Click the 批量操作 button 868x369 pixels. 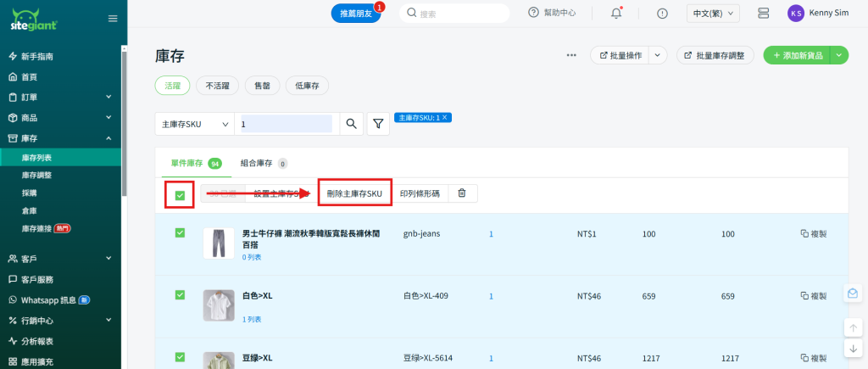[620, 55]
